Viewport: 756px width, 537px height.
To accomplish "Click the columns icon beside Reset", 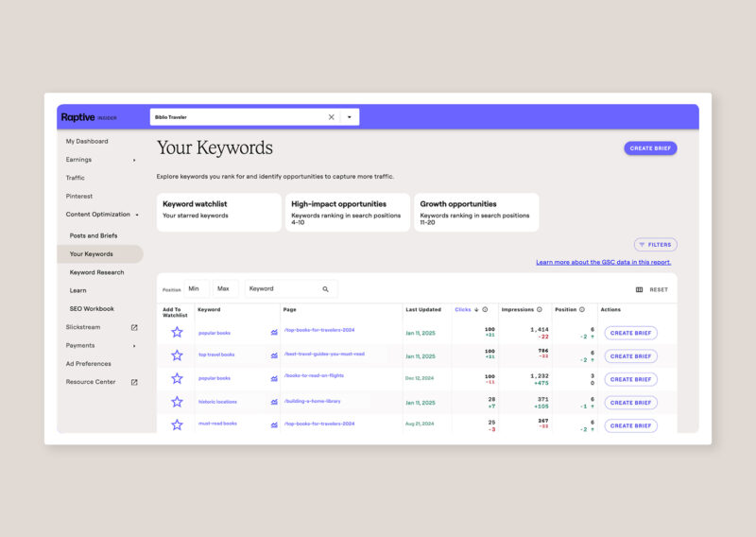I will 639,290.
